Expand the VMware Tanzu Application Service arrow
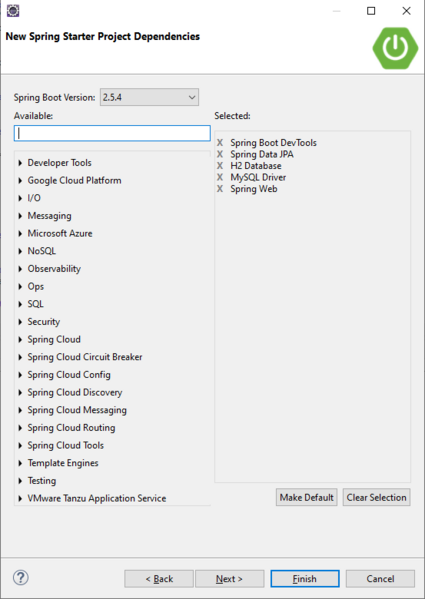 [20, 499]
